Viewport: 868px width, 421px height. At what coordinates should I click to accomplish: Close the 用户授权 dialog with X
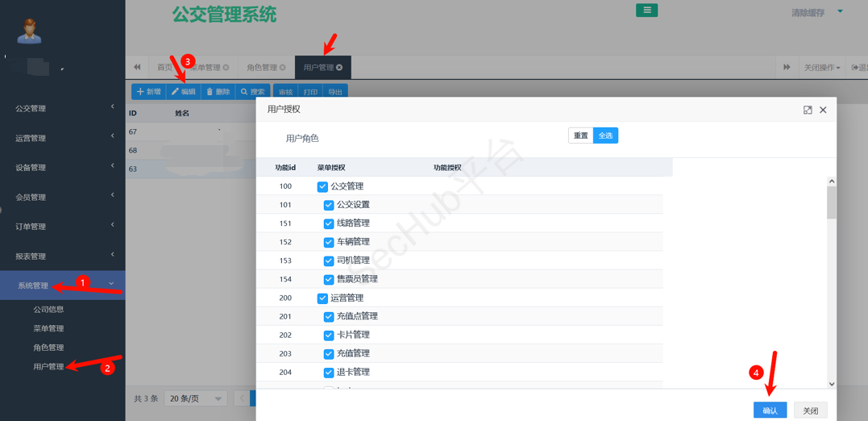tap(823, 110)
